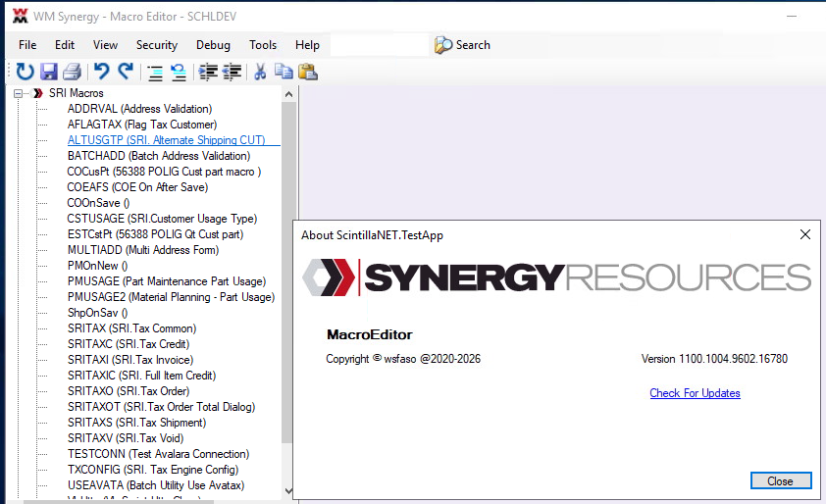This screenshot has width=826, height=504.
Task: Open the Debug menu
Action: point(213,45)
